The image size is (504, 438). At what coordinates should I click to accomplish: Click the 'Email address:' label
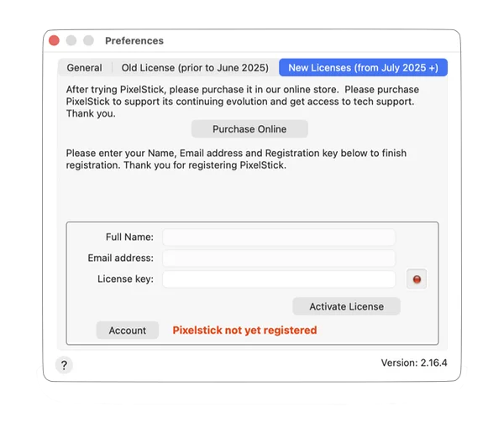pyautogui.click(x=120, y=258)
